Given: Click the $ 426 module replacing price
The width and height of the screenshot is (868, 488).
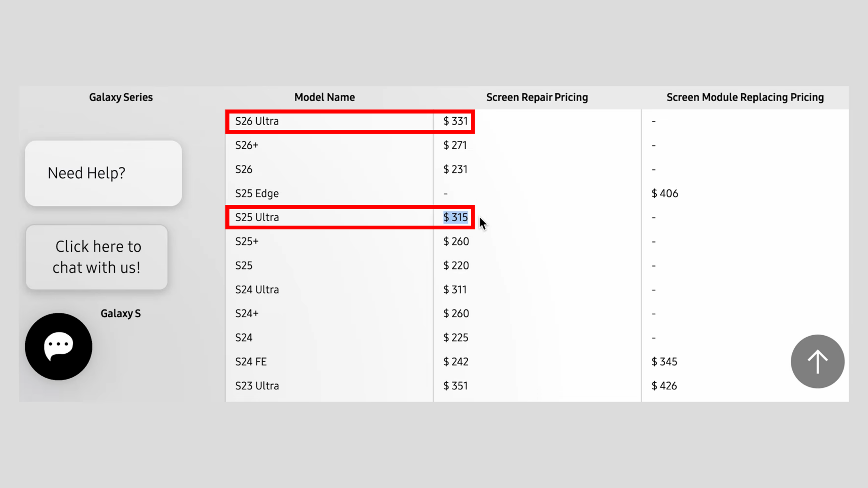Looking at the screenshot, I should point(664,386).
